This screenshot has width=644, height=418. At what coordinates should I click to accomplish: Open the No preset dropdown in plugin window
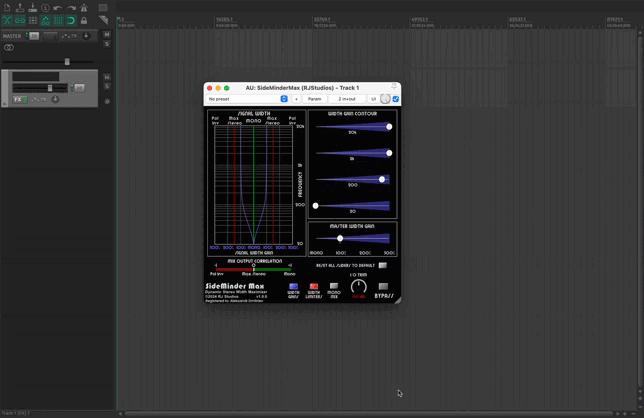click(247, 99)
